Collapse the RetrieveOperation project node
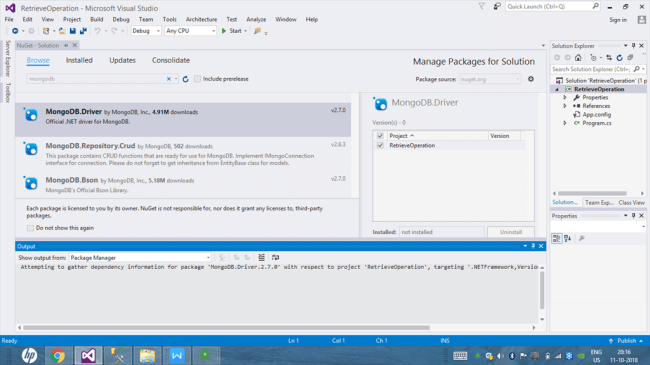 click(557, 89)
